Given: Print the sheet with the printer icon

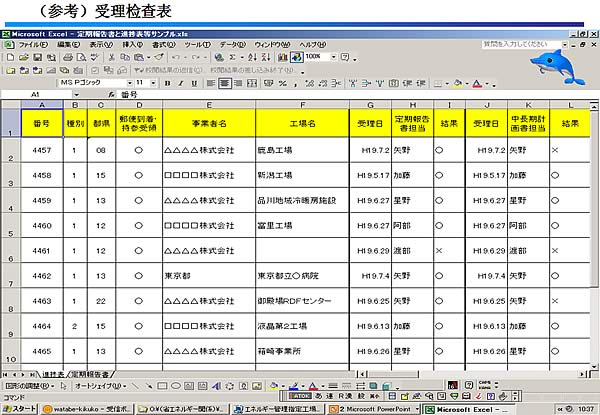Looking at the screenshot, I should point(68,57).
